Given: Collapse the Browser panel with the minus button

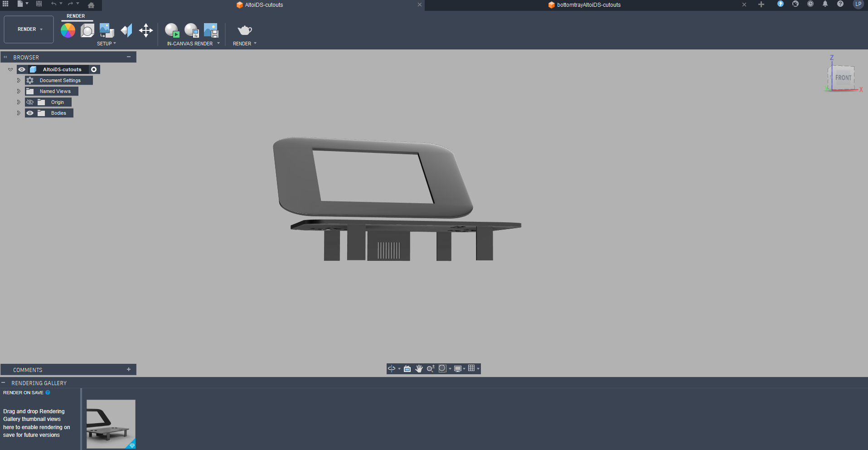Looking at the screenshot, I should 129,57.
